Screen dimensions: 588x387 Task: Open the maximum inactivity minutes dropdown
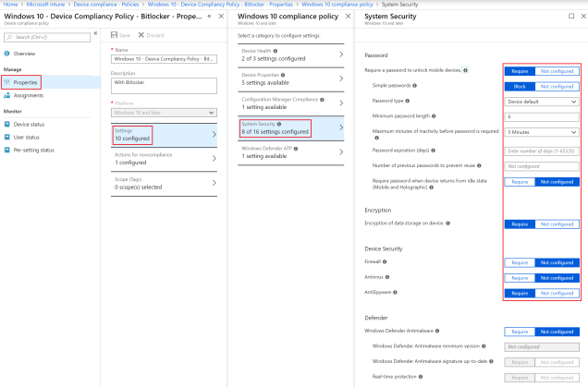542,132
